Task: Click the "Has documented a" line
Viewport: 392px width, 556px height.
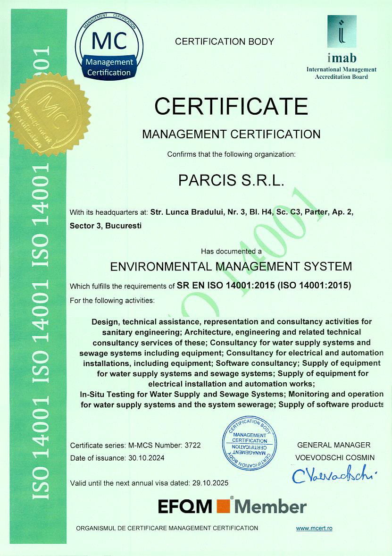Action: pos(231,252)
